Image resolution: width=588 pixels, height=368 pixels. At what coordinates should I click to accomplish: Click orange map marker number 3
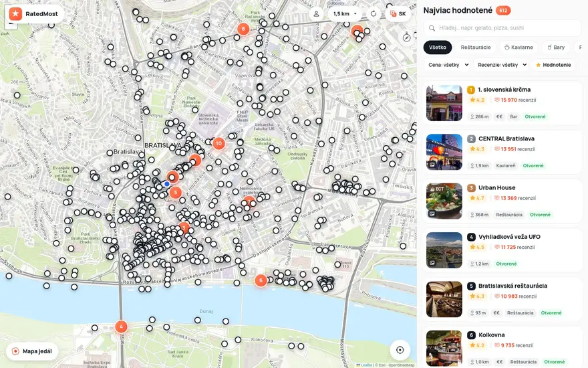[184, 227]
